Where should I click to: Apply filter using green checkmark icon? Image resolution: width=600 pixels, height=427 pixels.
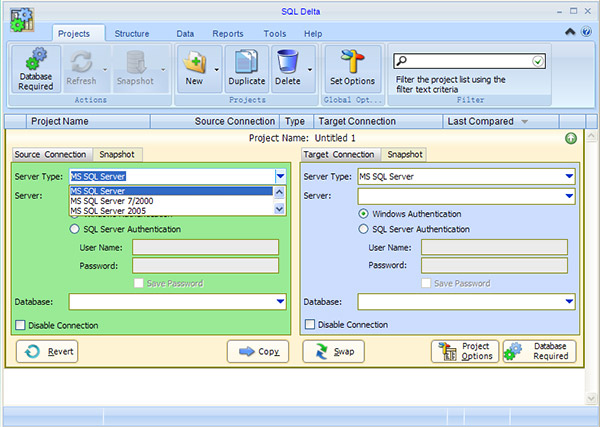click(538, 61)
